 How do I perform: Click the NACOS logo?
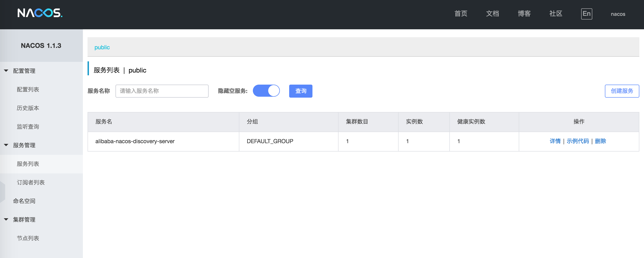coord(40,13)
